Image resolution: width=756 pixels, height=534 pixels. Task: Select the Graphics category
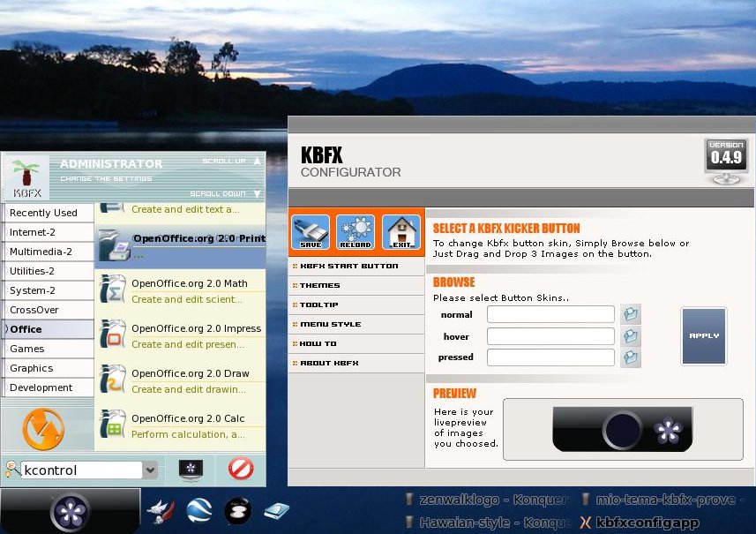click(x=48, y=368)
